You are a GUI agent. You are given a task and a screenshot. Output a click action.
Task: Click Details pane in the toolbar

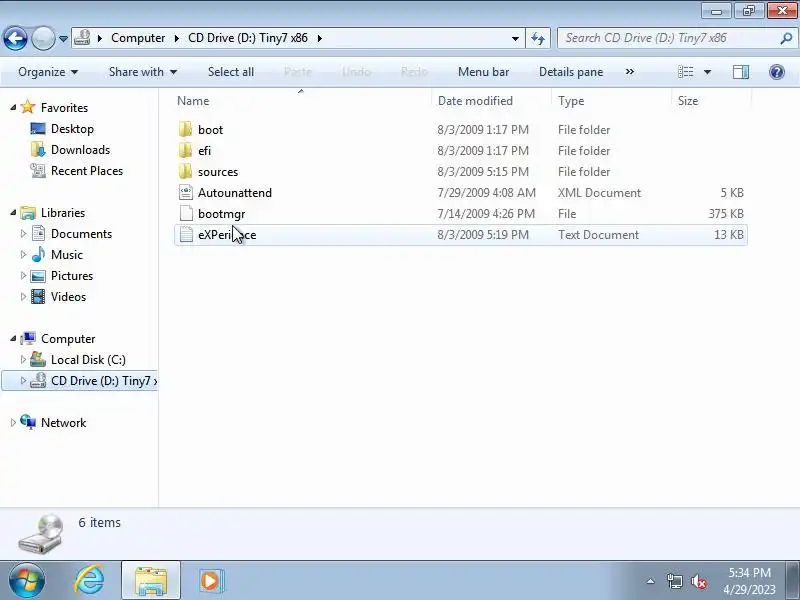coord(571,72)
